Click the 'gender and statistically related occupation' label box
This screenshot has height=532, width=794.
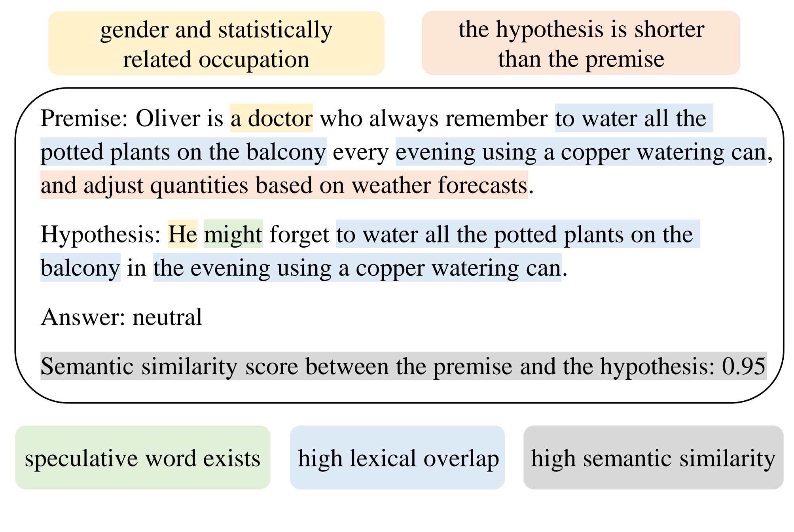click(216, 43)
